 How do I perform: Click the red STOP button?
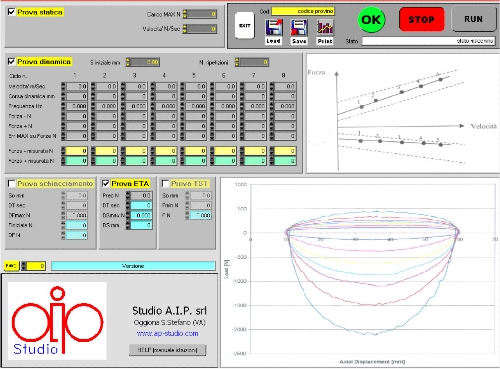point(421,20)
